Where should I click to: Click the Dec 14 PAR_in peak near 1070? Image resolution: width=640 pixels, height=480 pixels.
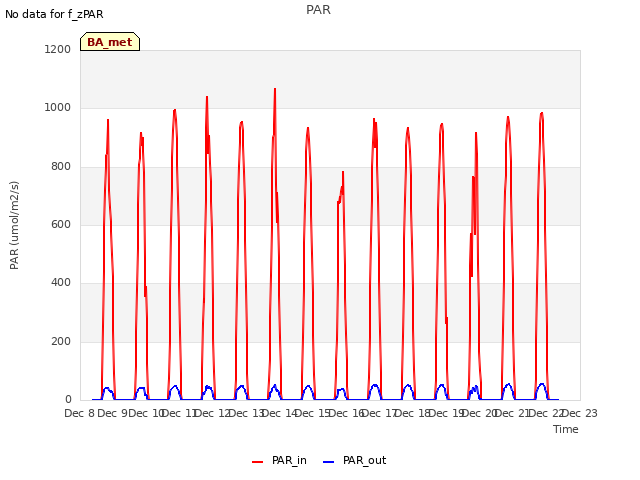(x=275, y=89)
